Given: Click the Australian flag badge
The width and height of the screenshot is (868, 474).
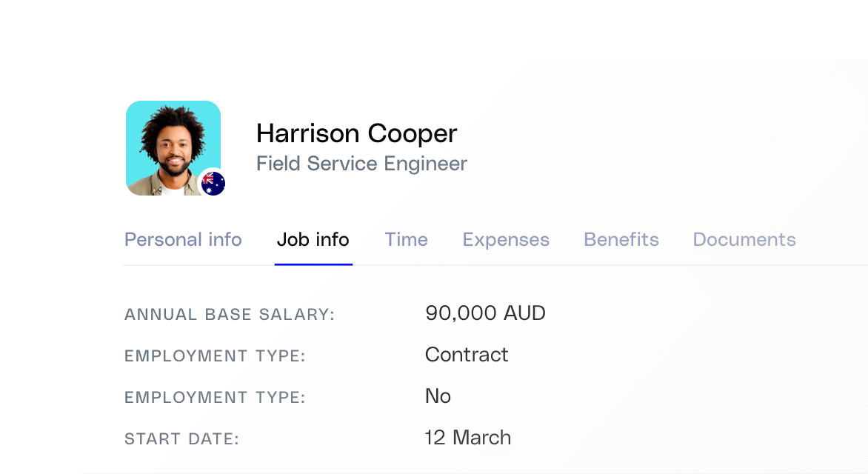Looking at the screenshot, I should [x=211, y=183].
